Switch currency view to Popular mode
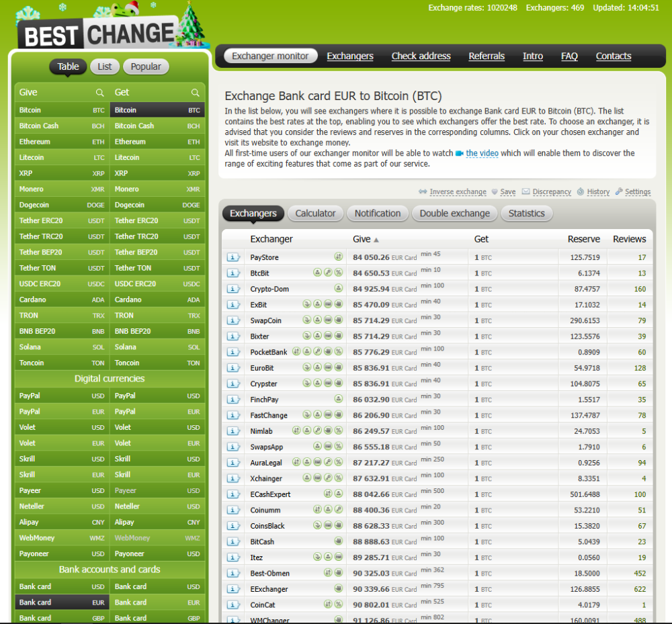672x624 pixels. pos(146,66)
